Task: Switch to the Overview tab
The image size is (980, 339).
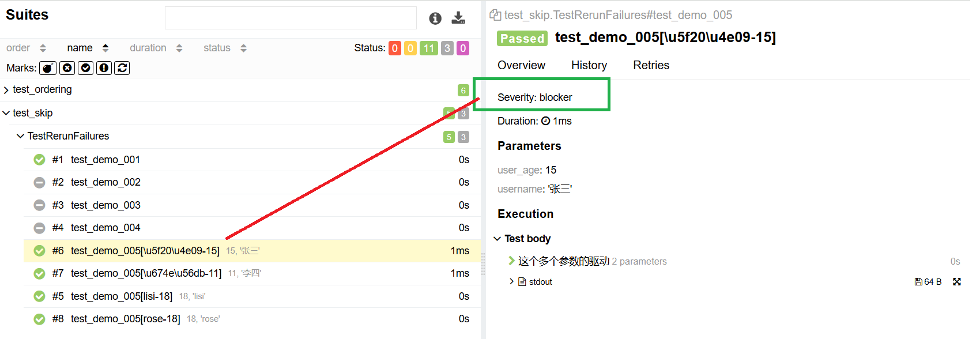Action: point(521,65)
